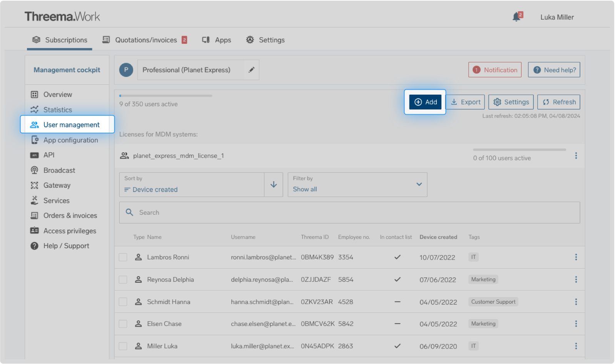This screenshot has height=364, width=615.
Task: Open three-dot menu for planet_express_mdm_license_1
Action: coord(576,155)
